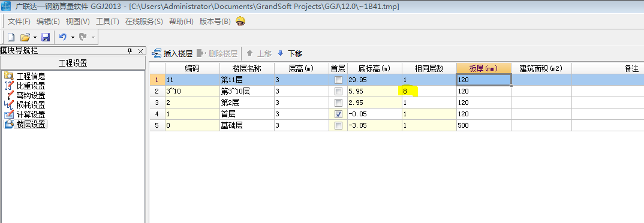The image size is (644, 223).
Task: Click the 备注 column header
Action: [607, 68]
